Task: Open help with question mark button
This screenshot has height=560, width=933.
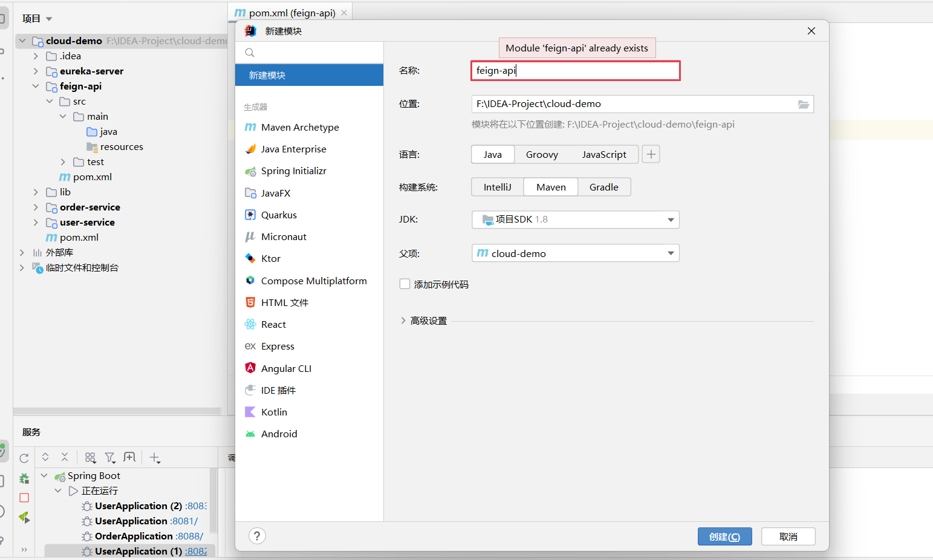Action: tap(257, 536)
